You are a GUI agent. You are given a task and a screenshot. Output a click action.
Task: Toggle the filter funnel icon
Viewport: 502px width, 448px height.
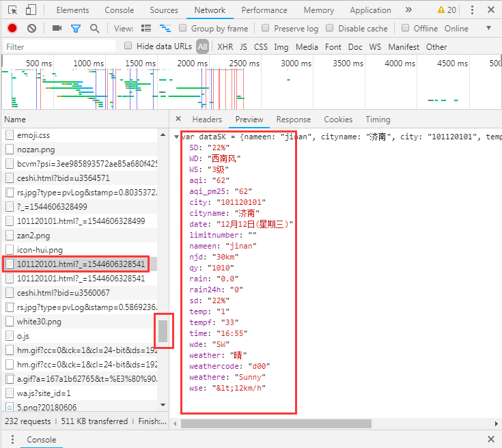click(x=76, y=29)
